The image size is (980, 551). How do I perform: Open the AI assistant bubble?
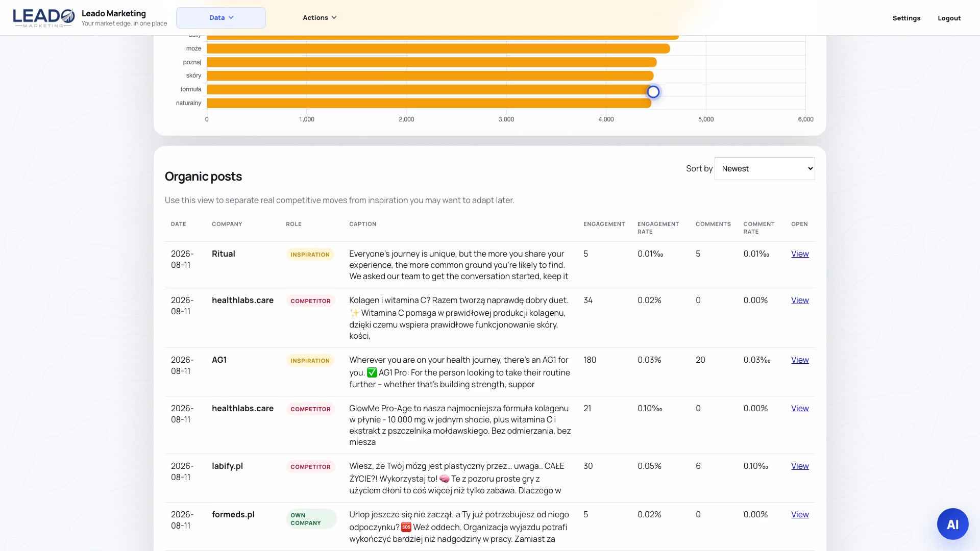[x=952, y=524]
